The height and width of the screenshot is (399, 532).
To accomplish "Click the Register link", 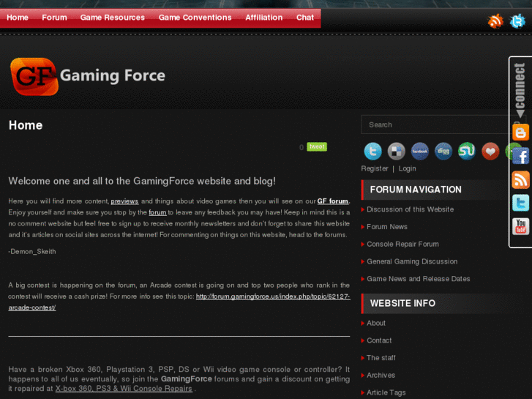I will [x=375, y=168].
